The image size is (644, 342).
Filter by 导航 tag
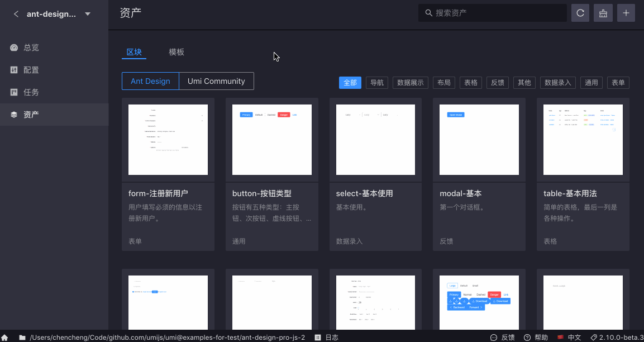tap(376, 83)
